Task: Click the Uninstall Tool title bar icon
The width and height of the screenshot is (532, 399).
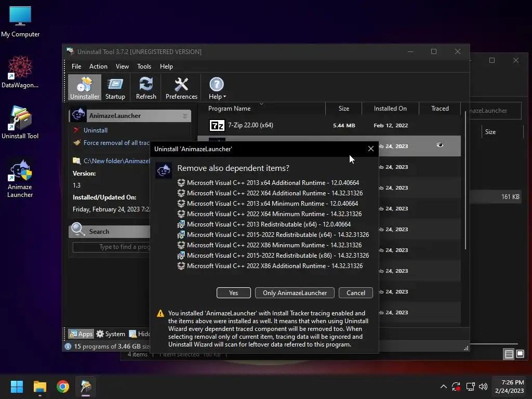Action: pos(70,51)
